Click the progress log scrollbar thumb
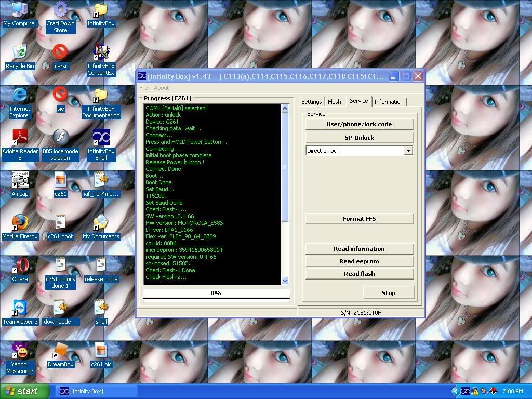 coord(285,167)
